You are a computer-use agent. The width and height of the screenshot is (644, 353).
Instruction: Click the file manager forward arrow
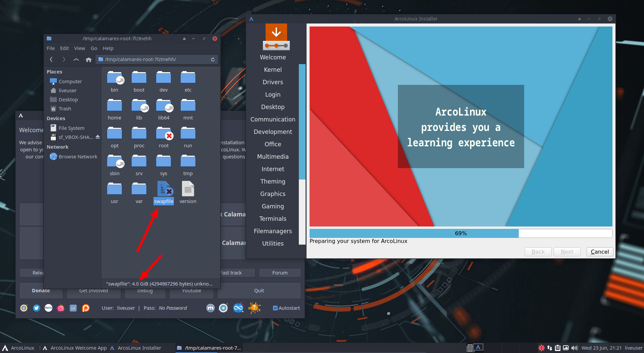[x=64, y=59]
